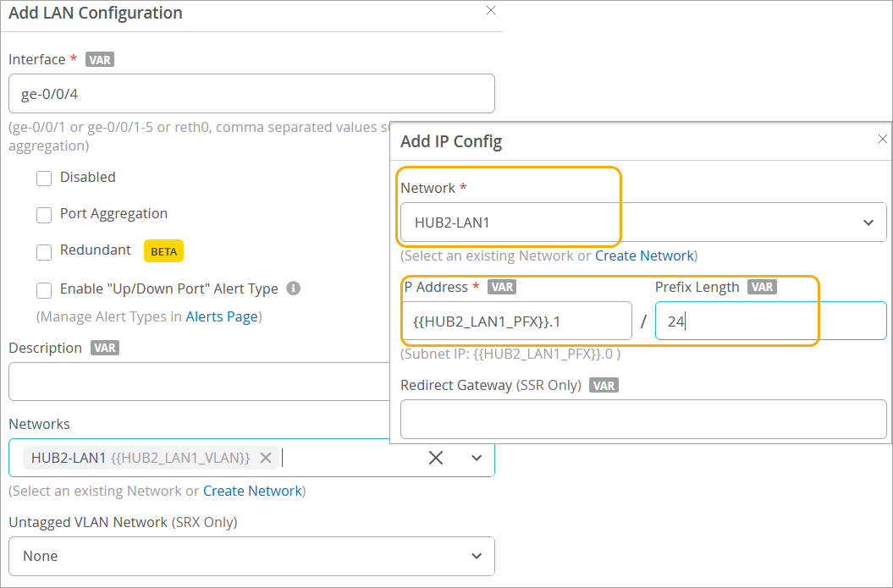Screen dimensions: 893x588
Task: Click the info icon next to Alert Type
Action: point(294,289)
